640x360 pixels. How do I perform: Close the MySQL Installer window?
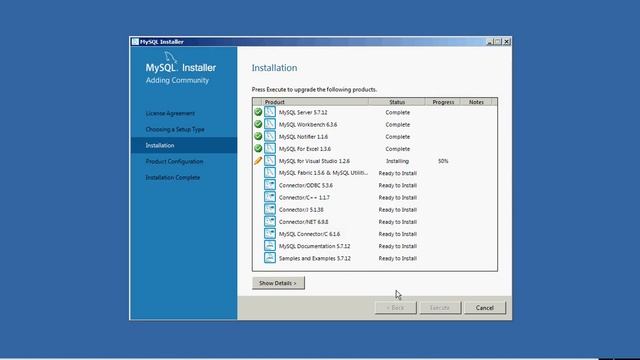[x=507, y=42]
